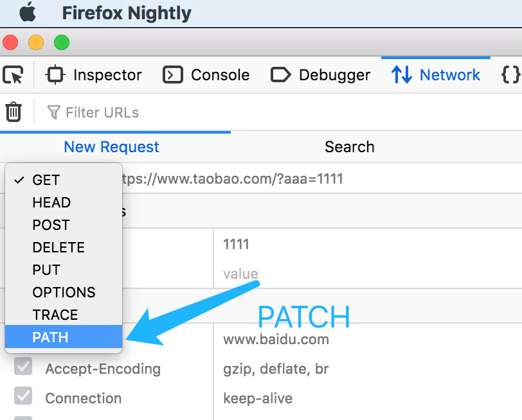Switch to the Search tab
Screen dimensions: 522x420
[350, 146]
